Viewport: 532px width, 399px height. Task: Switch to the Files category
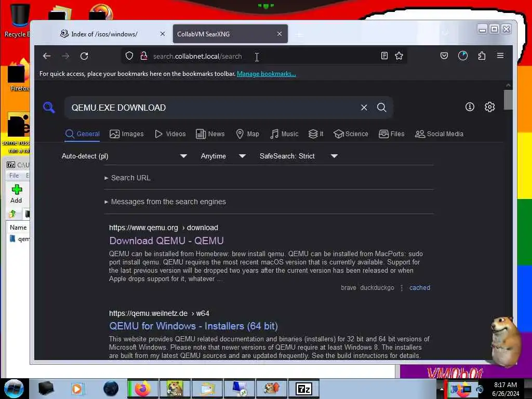pyautogui.click(x=392, y=134)
